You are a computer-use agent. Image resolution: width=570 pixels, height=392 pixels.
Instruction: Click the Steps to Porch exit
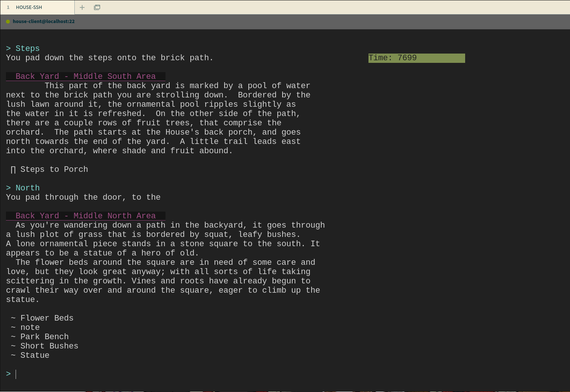54,169
